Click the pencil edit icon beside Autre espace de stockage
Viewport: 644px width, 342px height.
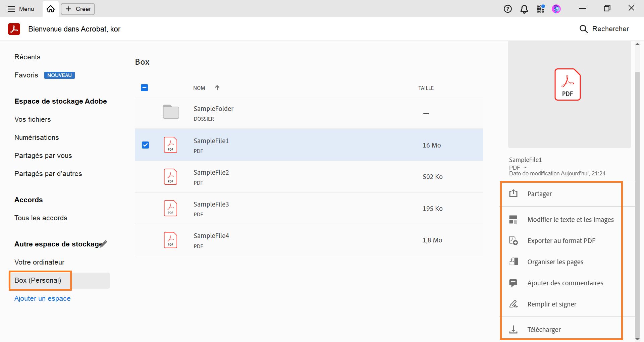[x=104, y=243]
